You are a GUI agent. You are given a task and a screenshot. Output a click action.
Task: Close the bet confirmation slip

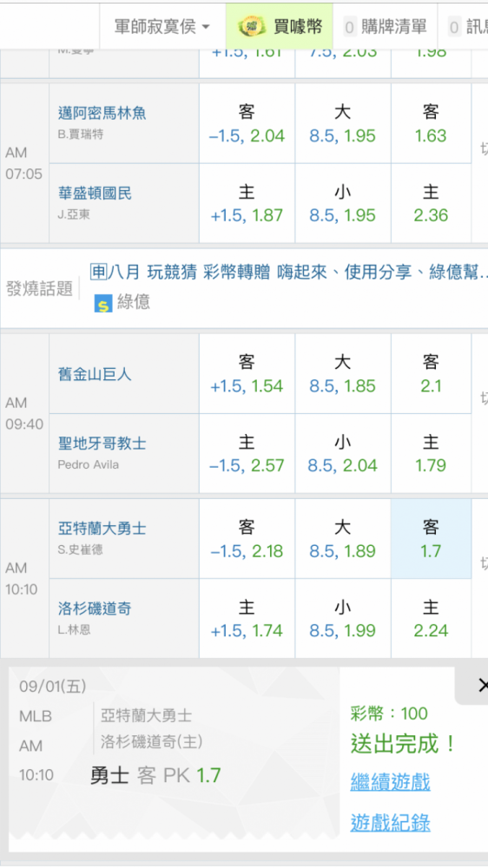point(482,686)
